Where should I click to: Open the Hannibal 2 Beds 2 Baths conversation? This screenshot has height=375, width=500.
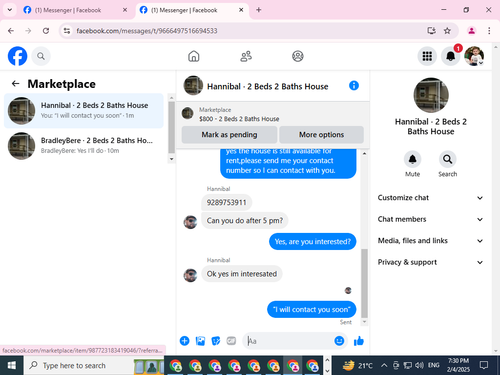pos(84,111)
